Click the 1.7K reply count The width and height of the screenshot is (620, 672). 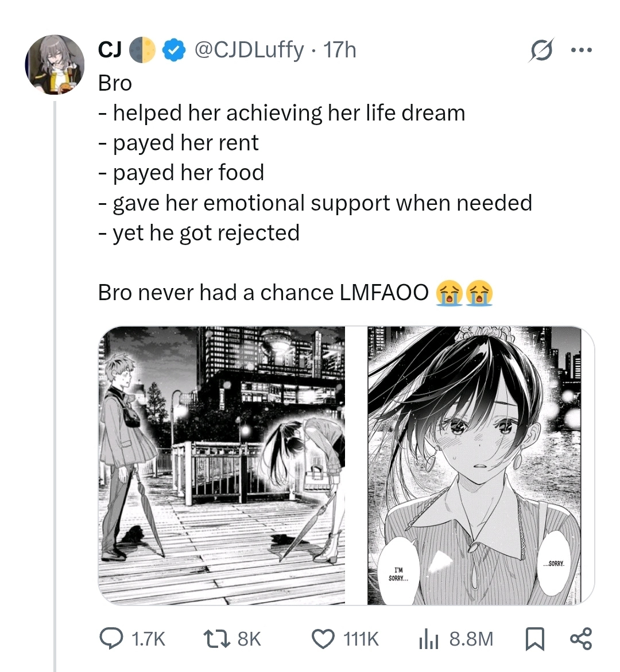point(148,639)
